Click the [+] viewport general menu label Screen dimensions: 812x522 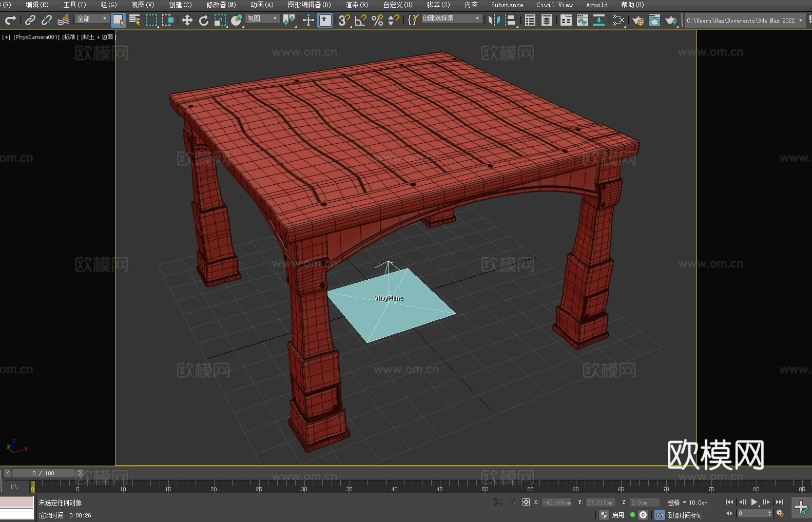(6, 37)
